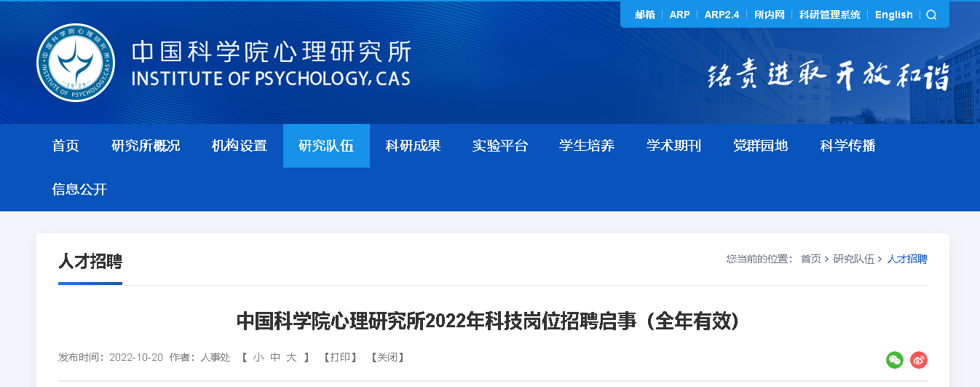Click the 打印 print button
This screenshot has height=387, width=980.
tap(340, 357)
